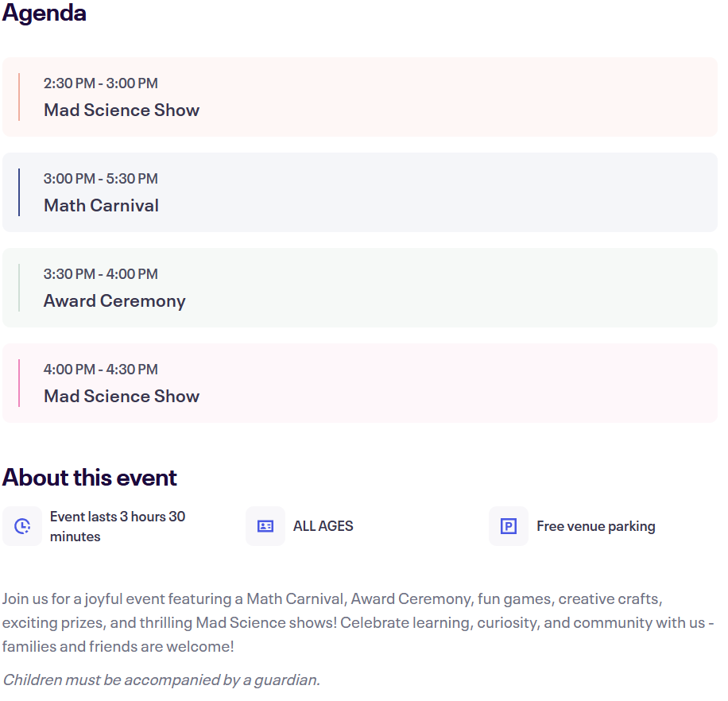Click the 4:00 PM Mad Science Show card
Screen dimensions: 728x701
click(360, 383)
